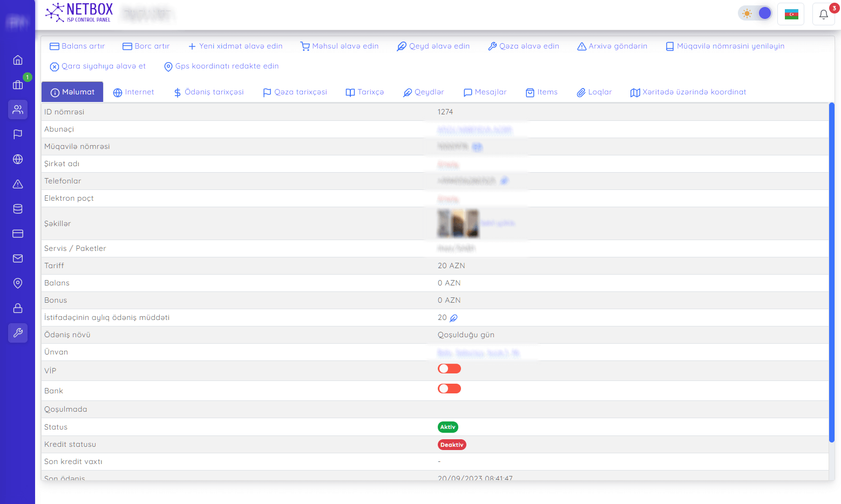Enable the Bank switch
This screenshot has height=504, width=841.
click(x=449, y=389)
